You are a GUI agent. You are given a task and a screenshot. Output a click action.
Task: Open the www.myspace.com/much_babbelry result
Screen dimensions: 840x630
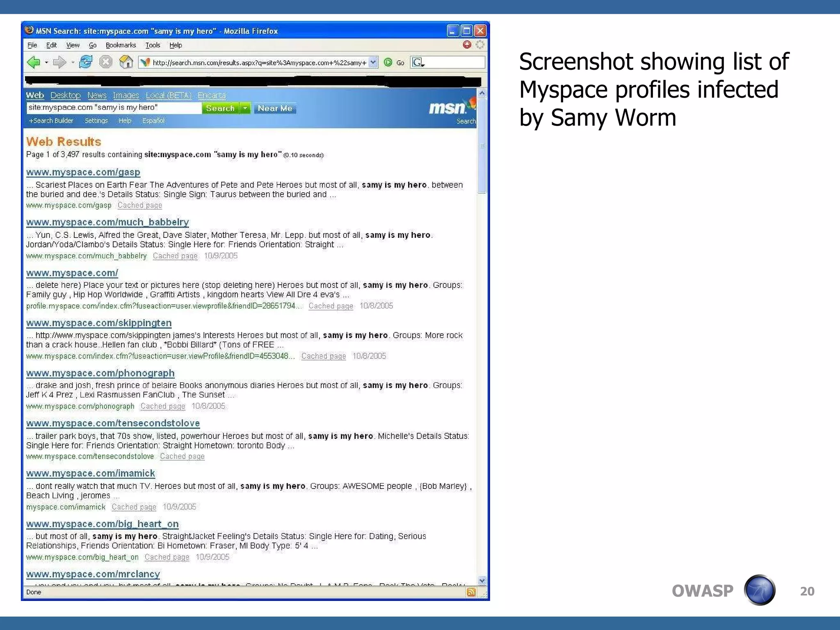107,222
